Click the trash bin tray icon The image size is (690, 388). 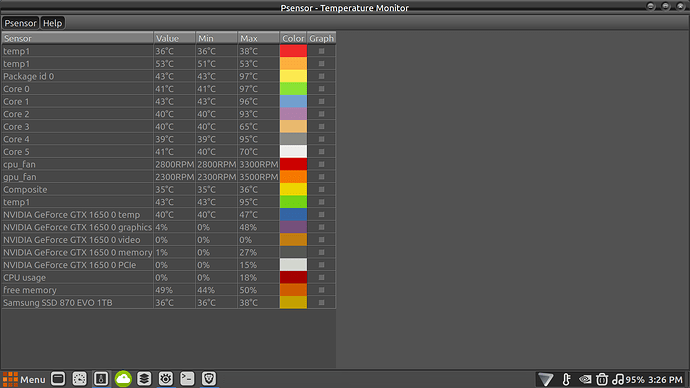(602, 379)
